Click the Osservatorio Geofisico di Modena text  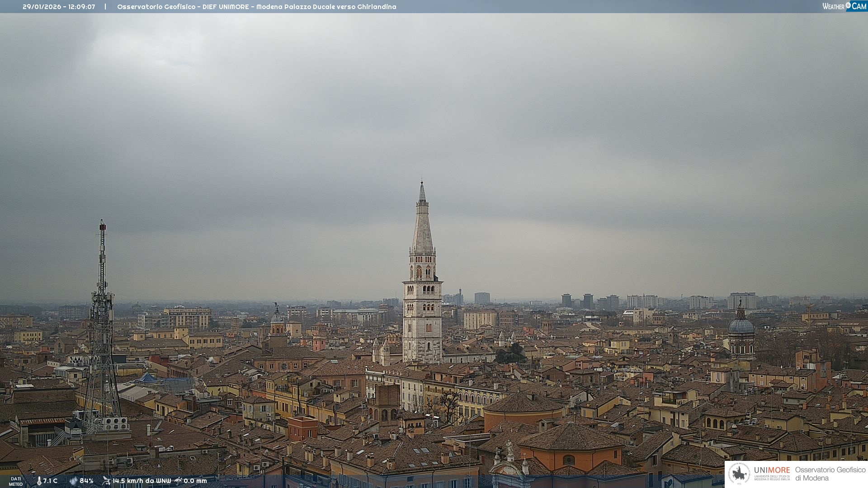click(830, 474)
